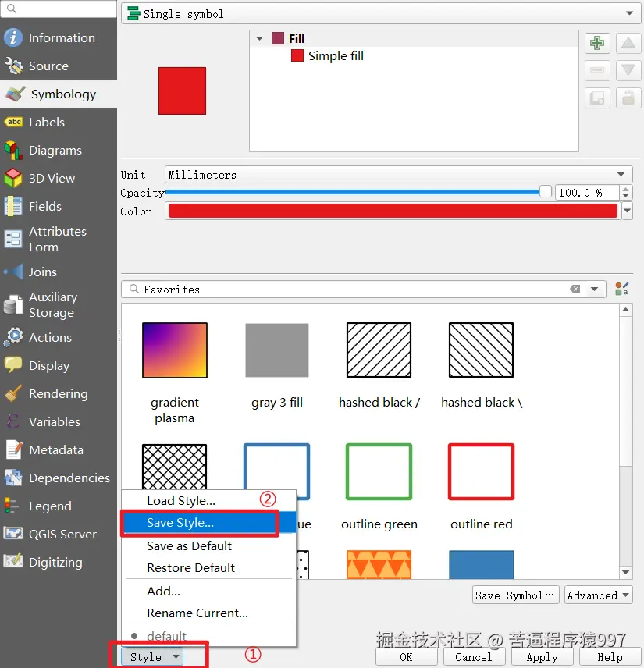Open the Advanced dropdown button
Viewport: 644px width, 668px height.
[x=599, y=595]
